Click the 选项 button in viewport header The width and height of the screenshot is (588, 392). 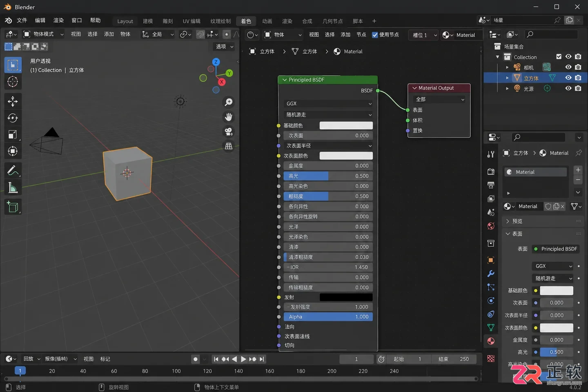[x=225, y=47]
